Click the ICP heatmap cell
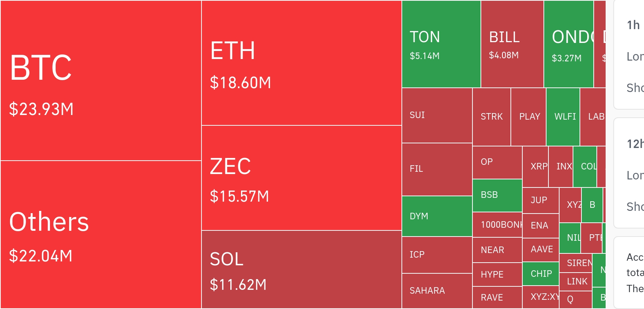Viewport: 644px width, 309px height. 437,255
